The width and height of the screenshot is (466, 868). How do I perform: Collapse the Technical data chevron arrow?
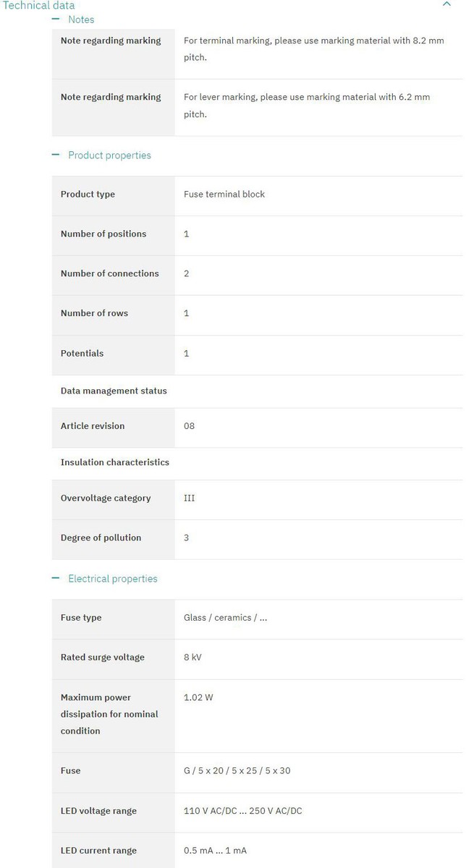[x=446, y=4]
